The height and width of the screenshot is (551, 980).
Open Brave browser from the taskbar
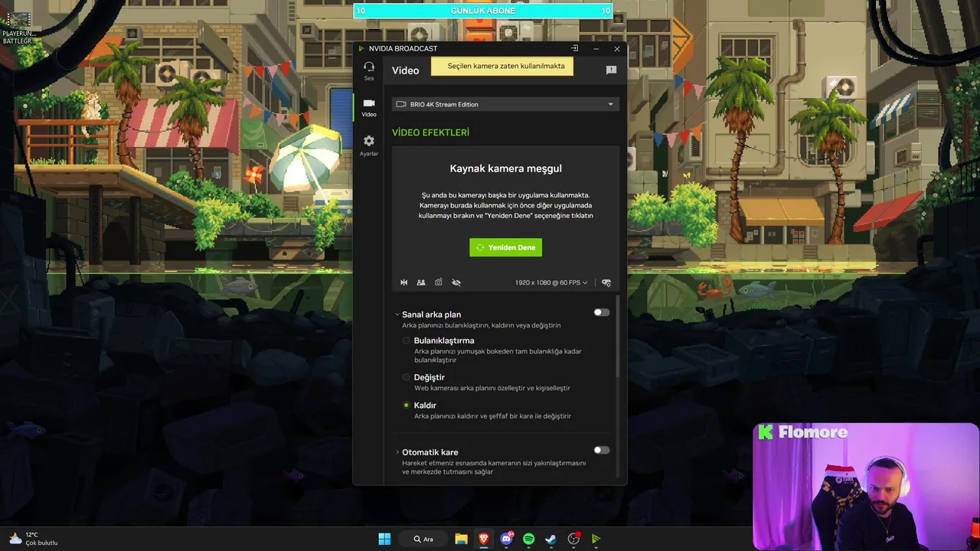click(x=484, y=539)
